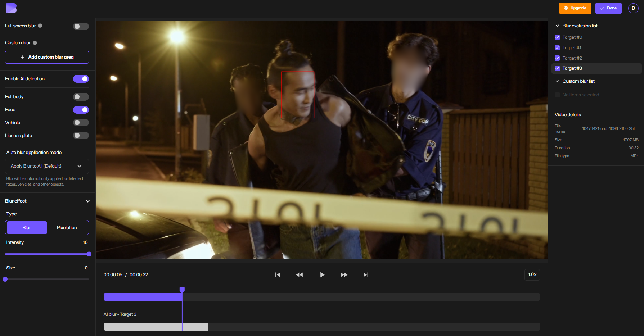The width and height of the screenshot is (644, 336).
Task: Skip to the start of the video
Action: pyautogui.click(x=278, y=274)
